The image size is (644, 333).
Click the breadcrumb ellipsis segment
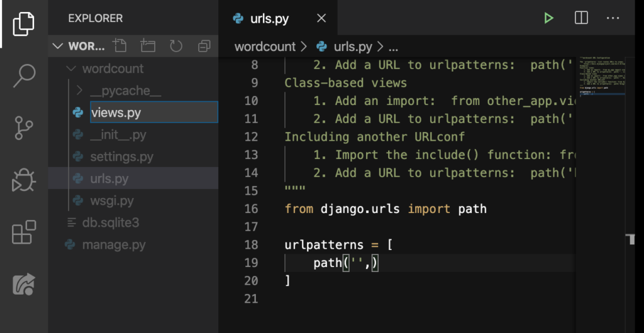[x=393, y=48]
